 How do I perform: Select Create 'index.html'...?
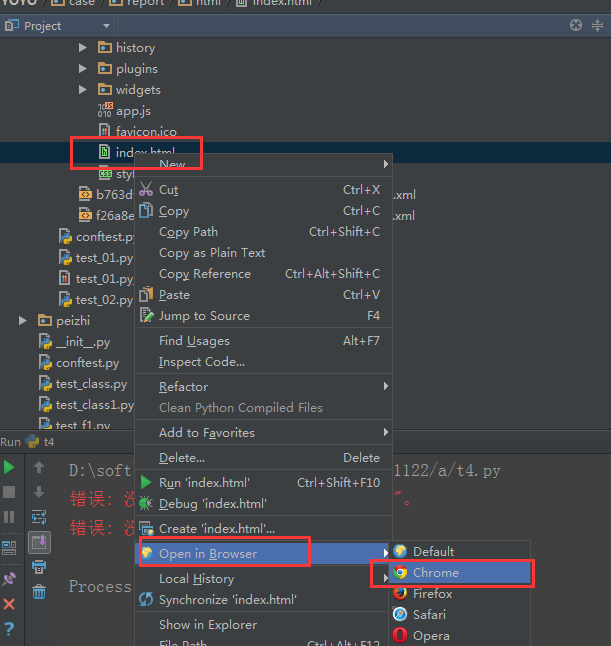264,529
